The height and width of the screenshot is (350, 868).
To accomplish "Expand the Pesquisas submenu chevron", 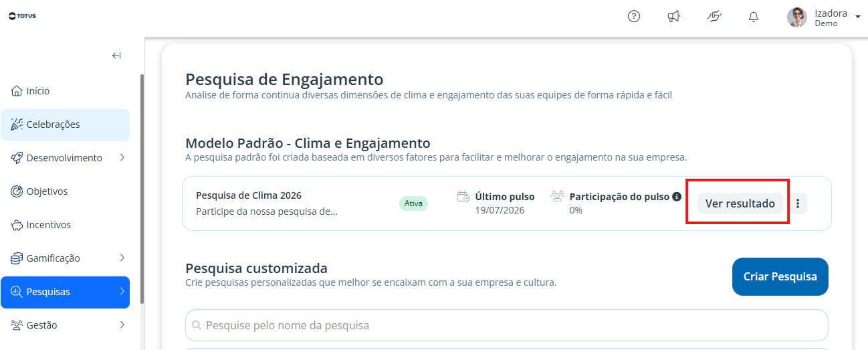I will [x=122, y=292].
